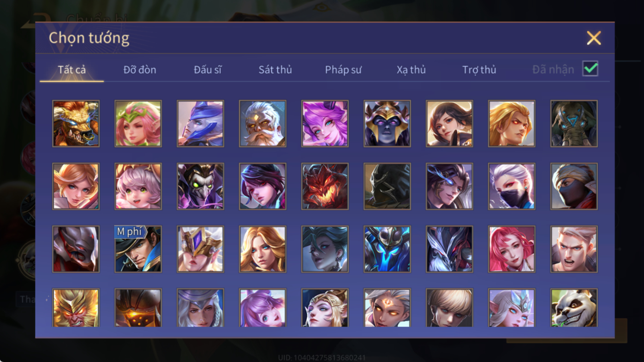Pick the masked white-haired ninja hero portrait

coord(512,186)
